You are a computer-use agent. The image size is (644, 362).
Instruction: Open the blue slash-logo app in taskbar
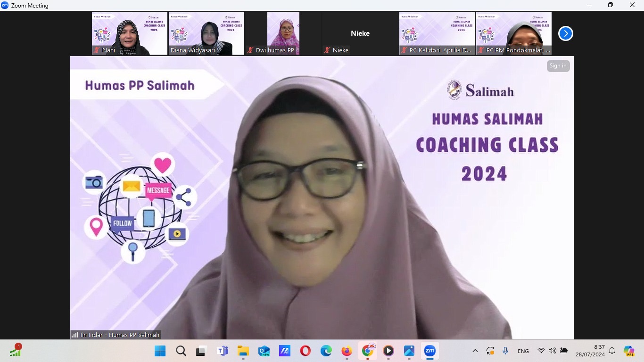(x=285, y=351)
